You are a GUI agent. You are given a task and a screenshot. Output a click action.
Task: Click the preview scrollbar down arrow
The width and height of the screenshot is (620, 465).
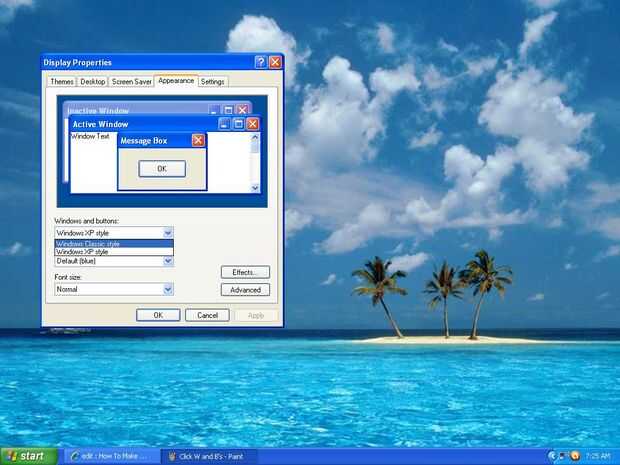click(x=255, y=188)
